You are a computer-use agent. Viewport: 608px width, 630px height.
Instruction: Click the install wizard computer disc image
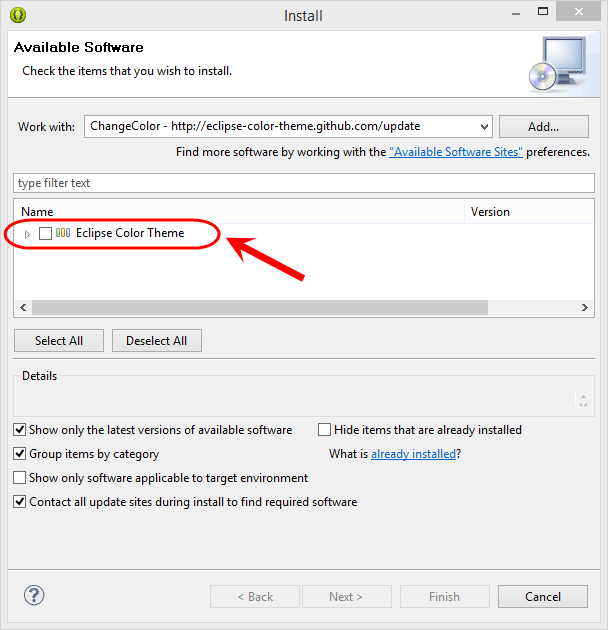coord(558,64)
